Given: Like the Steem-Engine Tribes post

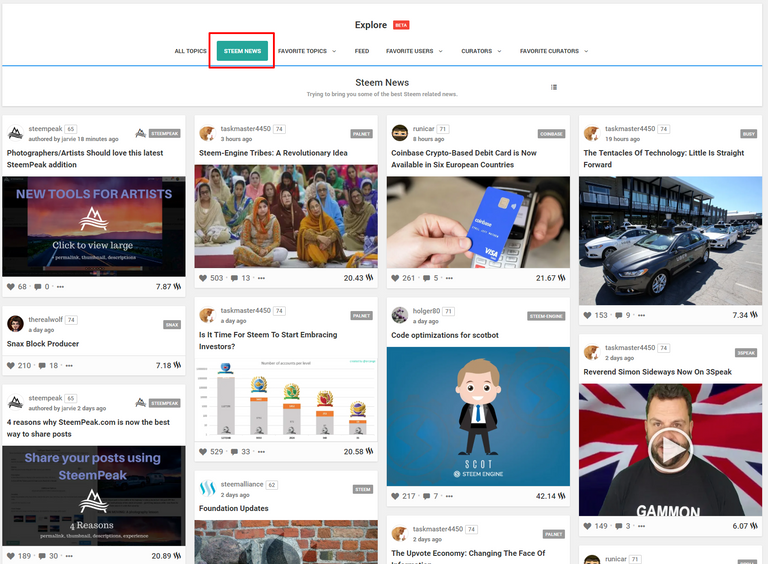Looking at the screenshot, I should (203, 278).
